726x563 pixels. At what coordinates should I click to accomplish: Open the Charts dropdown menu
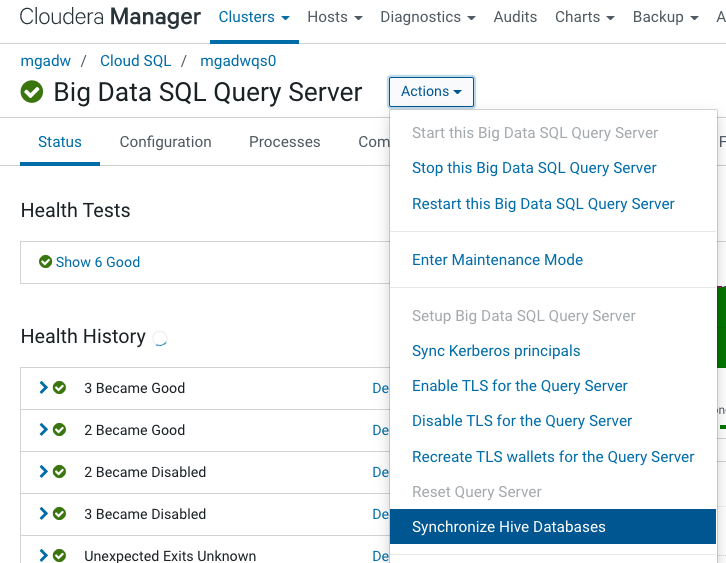click(x=585, y=17)
